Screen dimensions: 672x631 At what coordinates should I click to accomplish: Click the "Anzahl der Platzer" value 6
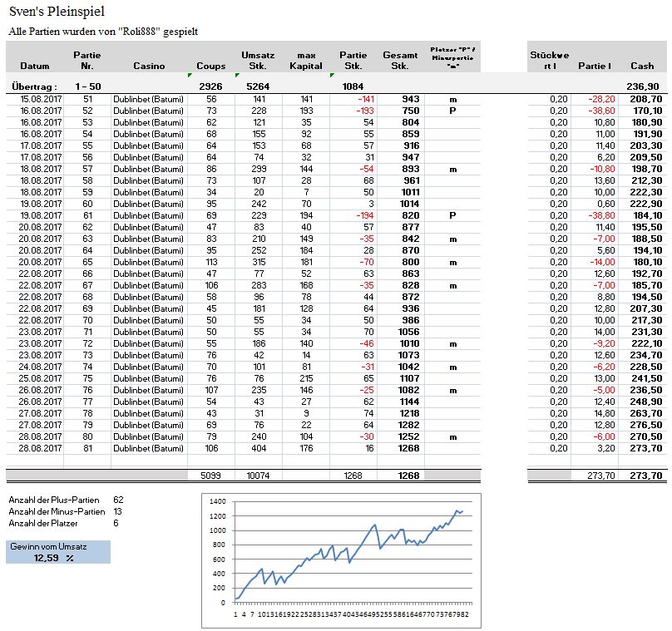click(x=116, y=523)
